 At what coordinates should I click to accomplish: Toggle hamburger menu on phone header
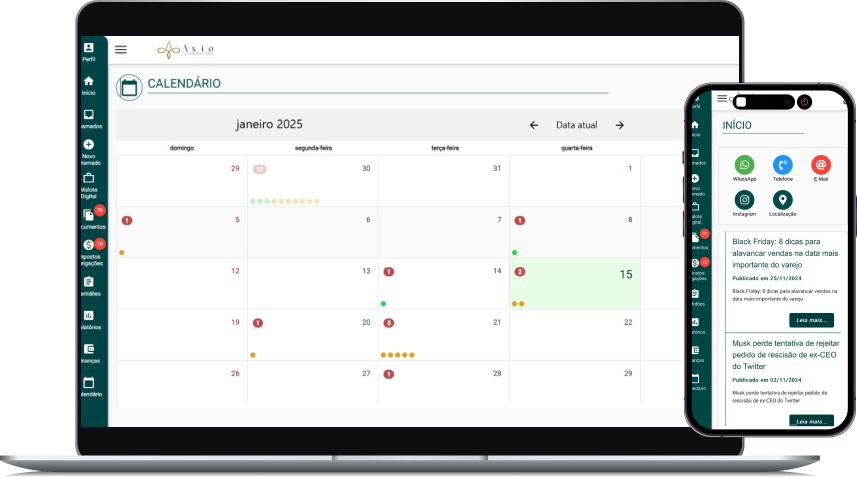point(722,98)
